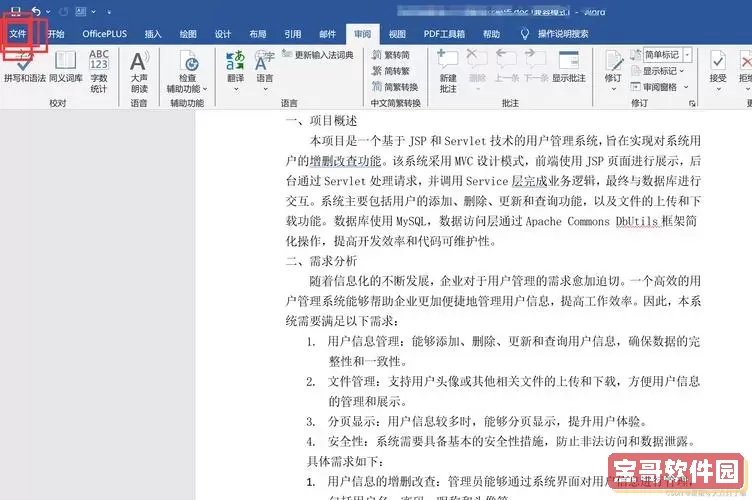The height and width of the screenshot is (500, 752).
Task: Click the Undo arrow icon
Action: click(36, 11)
